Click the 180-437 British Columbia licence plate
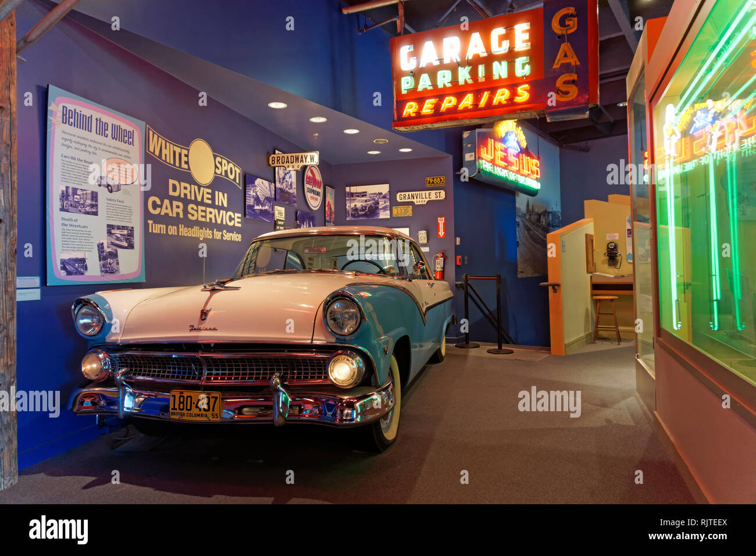This screenshot has height=556, width=756. 195,405
